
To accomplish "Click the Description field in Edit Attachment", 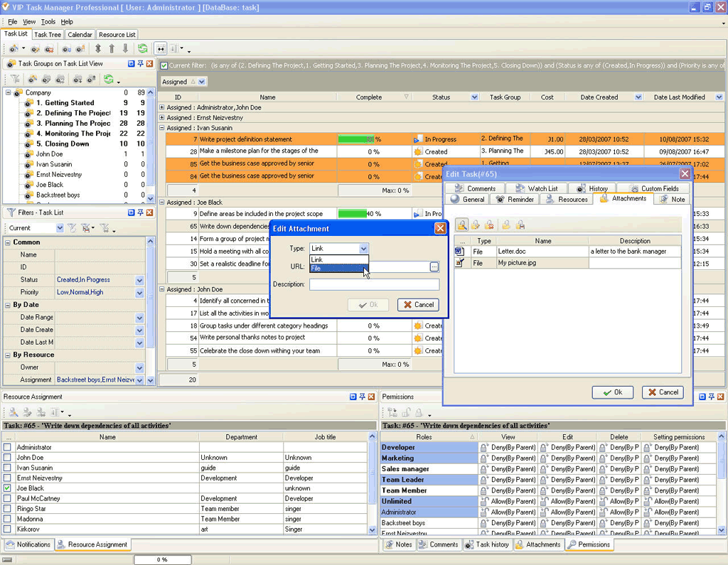I will click(x=374, y=284).
